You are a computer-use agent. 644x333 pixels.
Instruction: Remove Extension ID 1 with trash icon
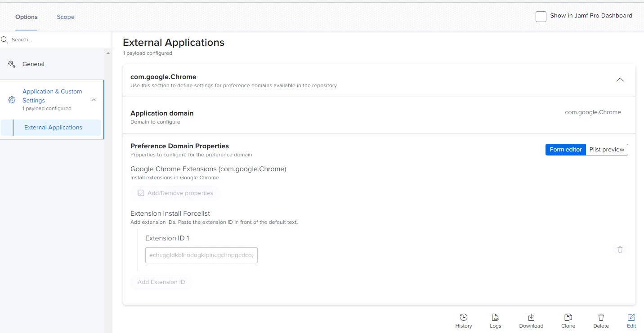620,249
